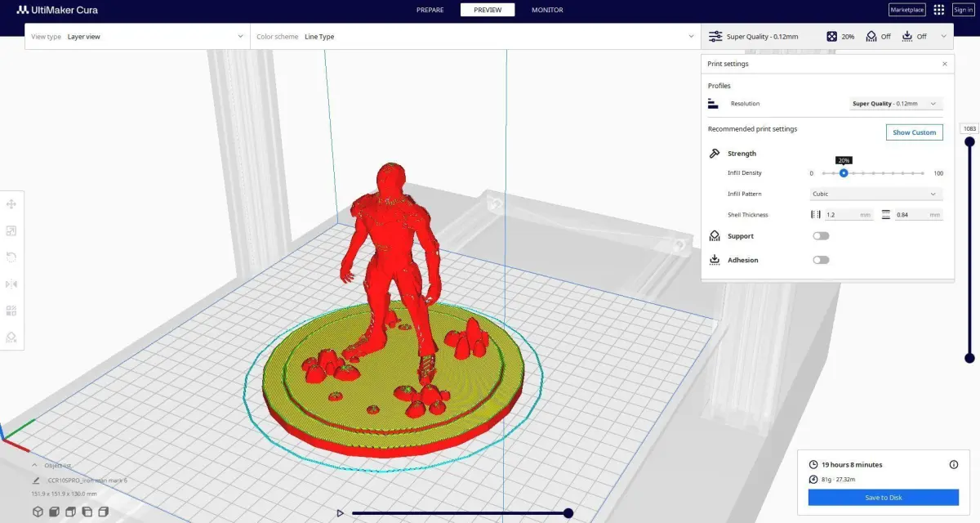Viewport: 980px width, 523px height.
Task: Open the Infill Pattern Cubic dropdown
Action: (x=876, y=194)
